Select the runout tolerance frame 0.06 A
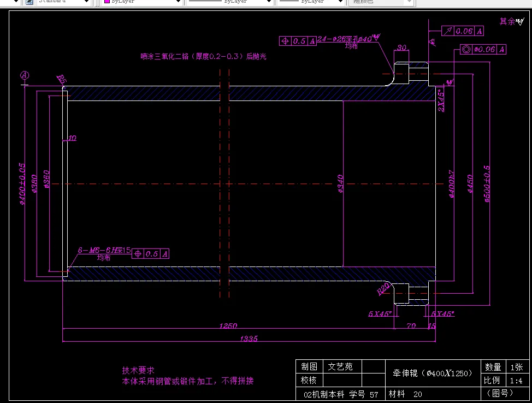The image size is (532, 403). 463,31
